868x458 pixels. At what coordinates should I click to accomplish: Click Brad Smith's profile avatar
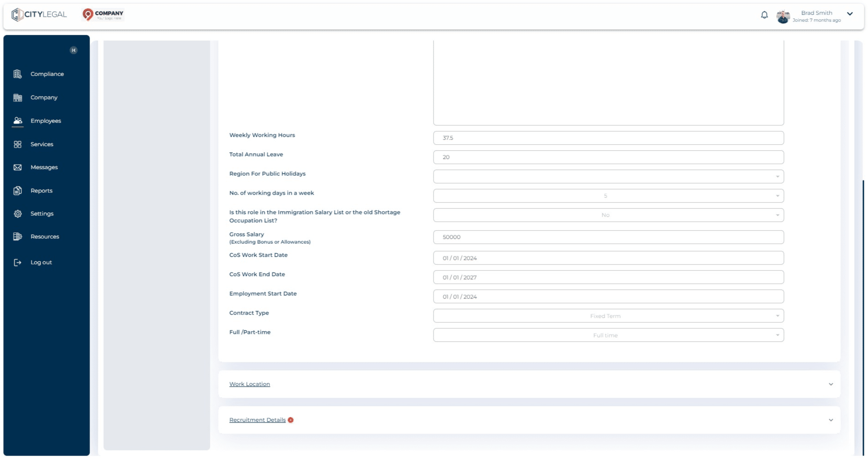[x=783, y=17]
